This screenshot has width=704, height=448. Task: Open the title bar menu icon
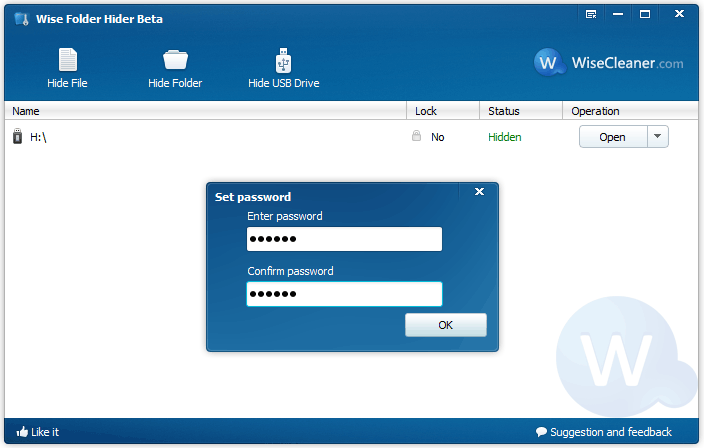click(x=591, y=15)
